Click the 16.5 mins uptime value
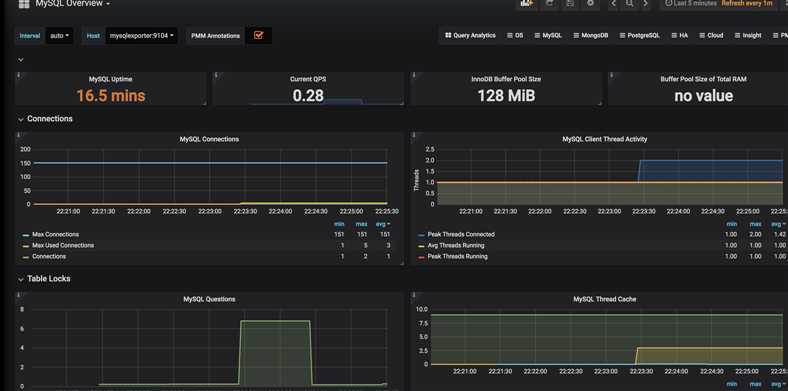 pyautogui.click(x=111, y=95)
